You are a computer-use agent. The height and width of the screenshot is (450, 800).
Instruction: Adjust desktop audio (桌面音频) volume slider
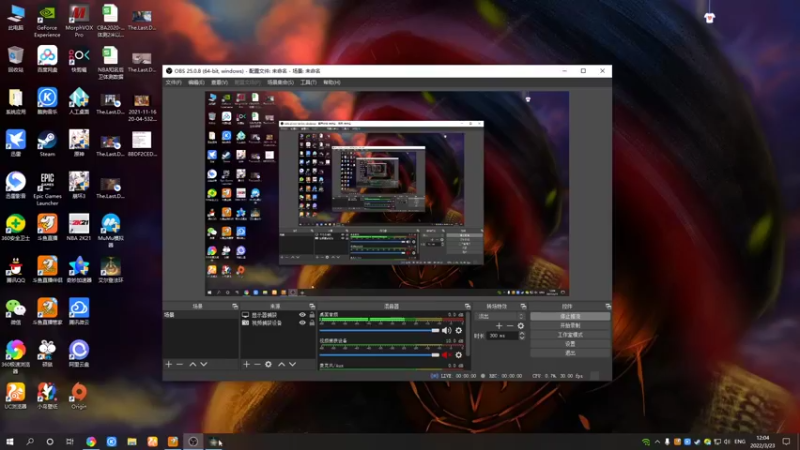[x=379, y=331]
